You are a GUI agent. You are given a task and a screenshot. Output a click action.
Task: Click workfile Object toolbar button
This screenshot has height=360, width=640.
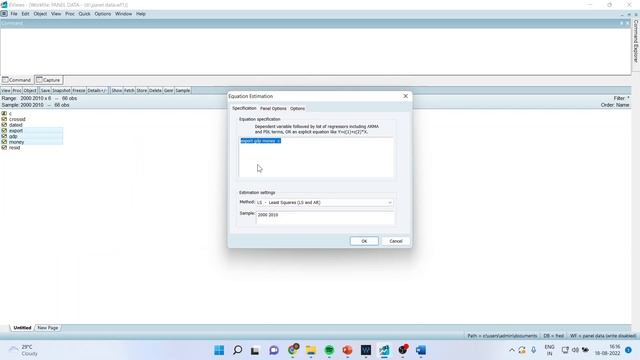coord(30,91)
